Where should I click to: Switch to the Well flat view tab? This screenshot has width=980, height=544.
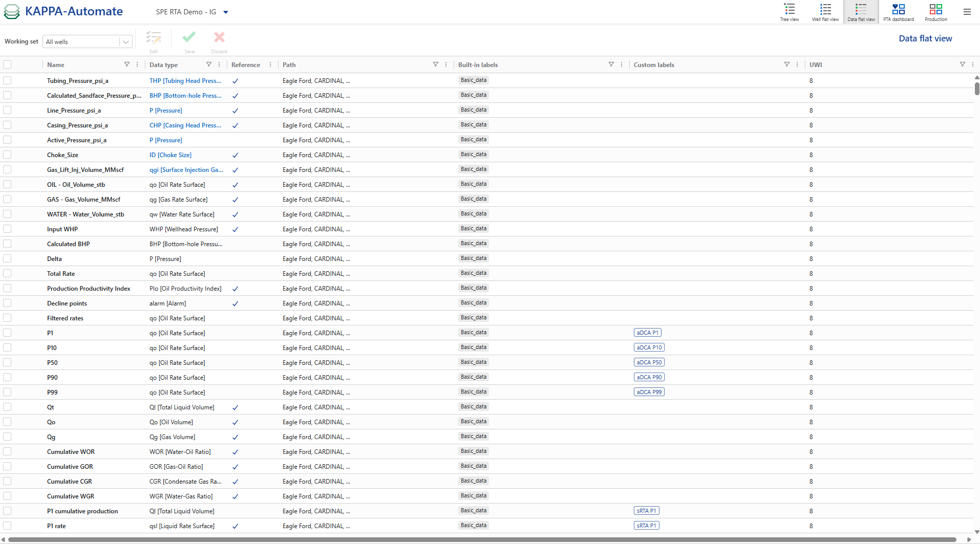pyautogui.click(x=824, y=10)
